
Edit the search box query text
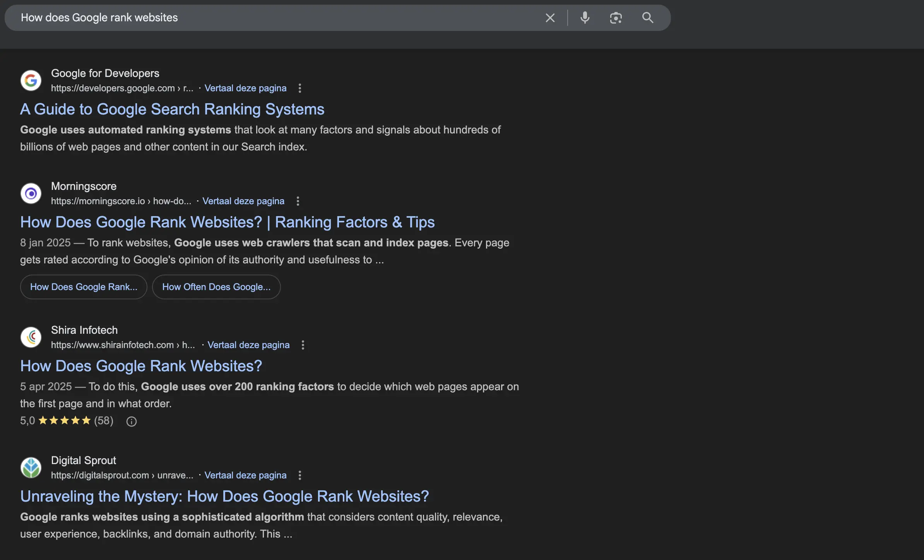point(99,18)
